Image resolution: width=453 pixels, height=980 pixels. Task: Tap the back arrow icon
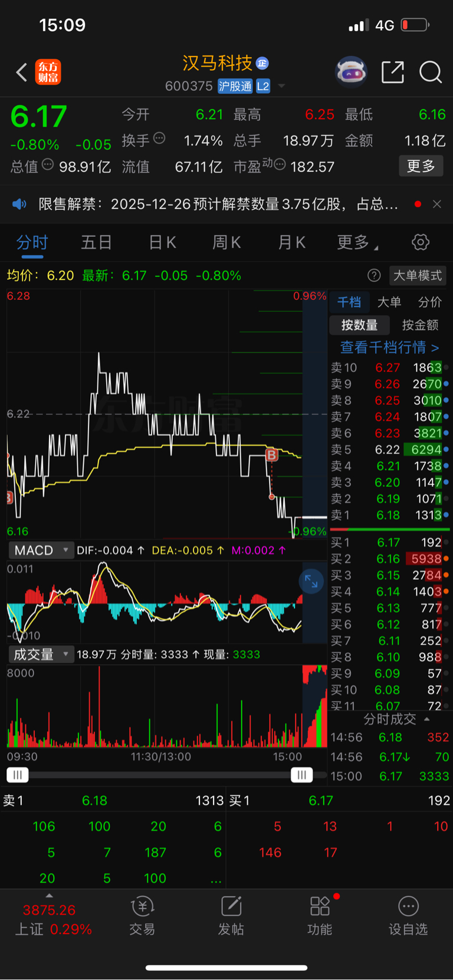(x=22, y=72)
